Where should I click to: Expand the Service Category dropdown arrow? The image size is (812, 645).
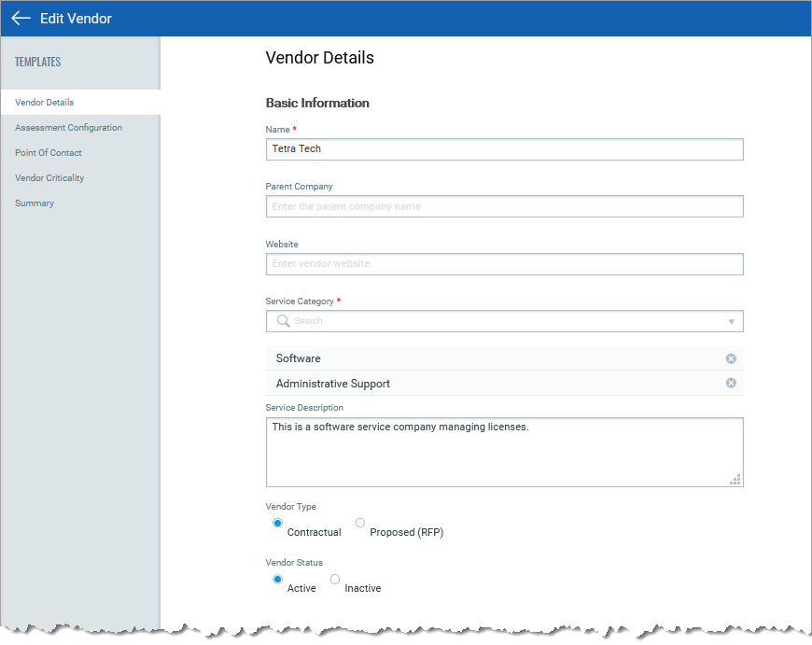click(x=731, y=322)
